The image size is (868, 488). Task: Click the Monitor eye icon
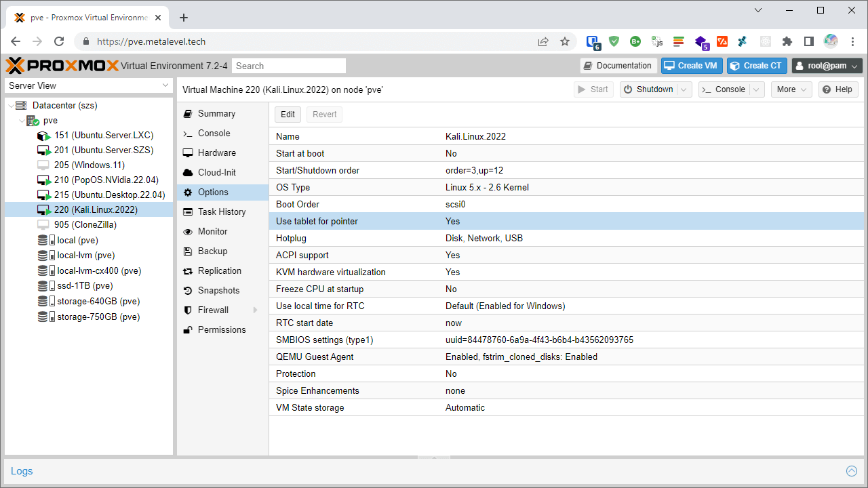click(188, 232)
